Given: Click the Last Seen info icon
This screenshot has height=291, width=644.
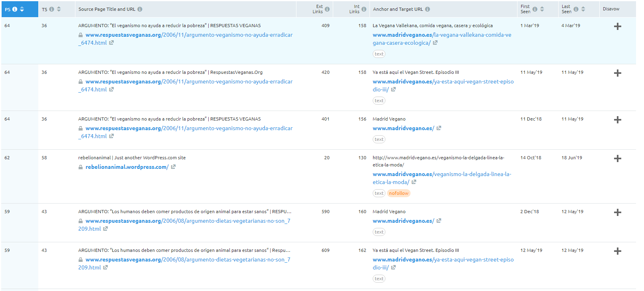Looking at the screenshot, I should pyautogui.click(x=576, y=9).
